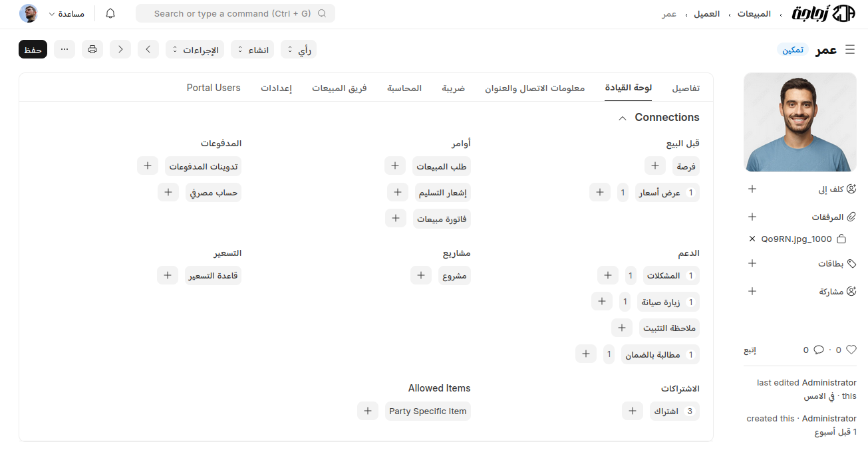
Task: Open the Qo9RN.jpg_1000 attachment file
Action: click(x=797, y=239)
